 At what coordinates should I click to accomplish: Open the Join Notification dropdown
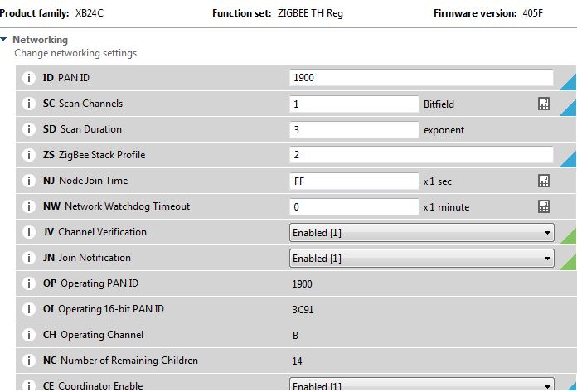421,259
